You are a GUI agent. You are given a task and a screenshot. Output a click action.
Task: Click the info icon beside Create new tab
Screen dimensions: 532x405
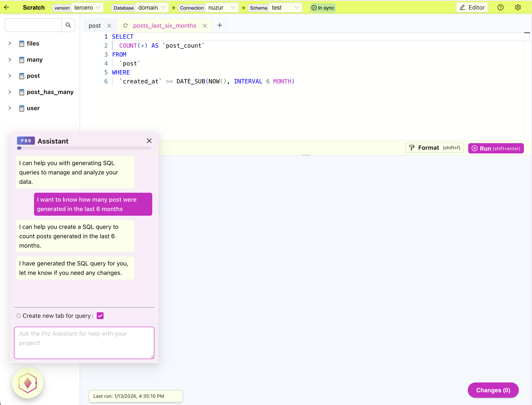pyautogui.click(x=18, y=316)
